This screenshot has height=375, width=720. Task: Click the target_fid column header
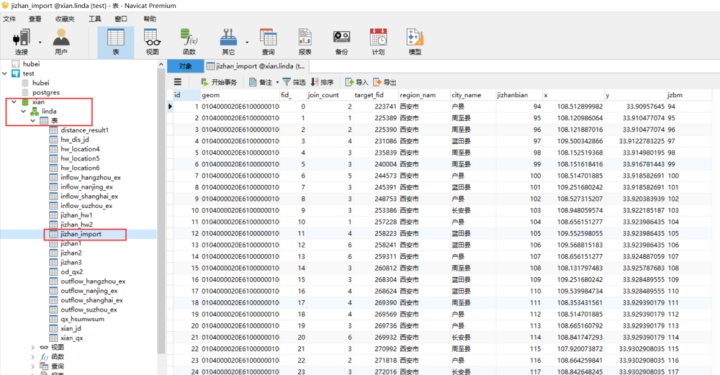375,95
